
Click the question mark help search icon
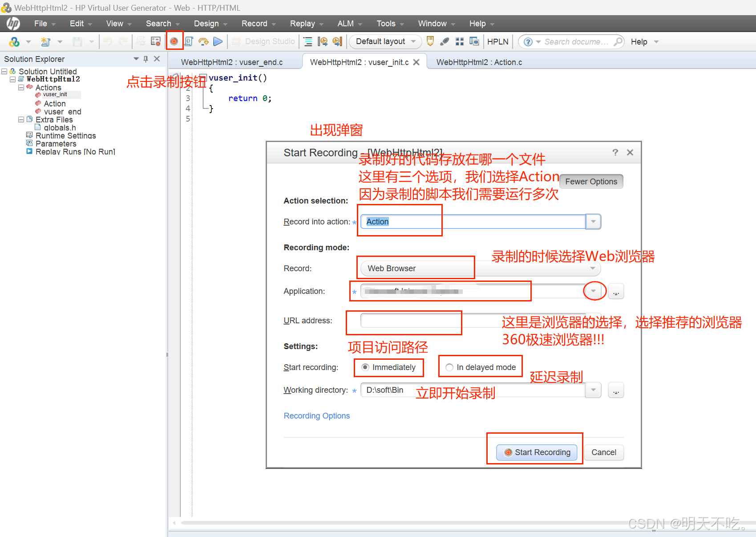(x=528, y=42)
